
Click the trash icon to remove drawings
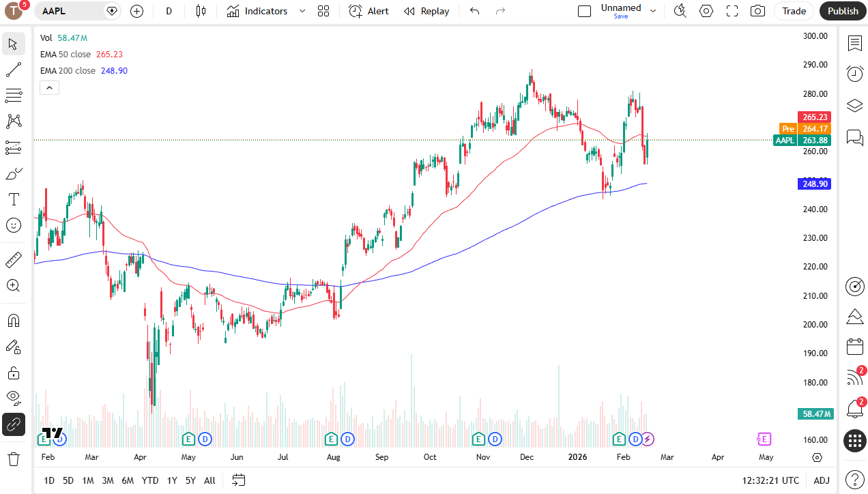click(13, 459)
